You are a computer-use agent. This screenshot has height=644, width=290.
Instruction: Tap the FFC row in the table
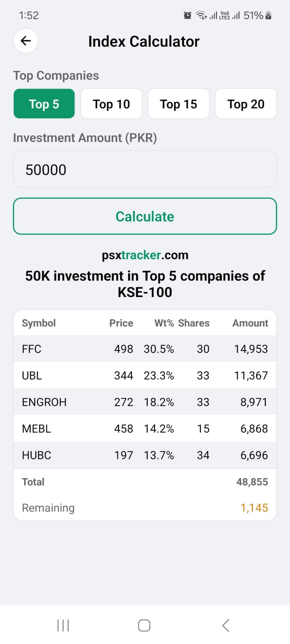pyautogui.click(x=145, y=349)
